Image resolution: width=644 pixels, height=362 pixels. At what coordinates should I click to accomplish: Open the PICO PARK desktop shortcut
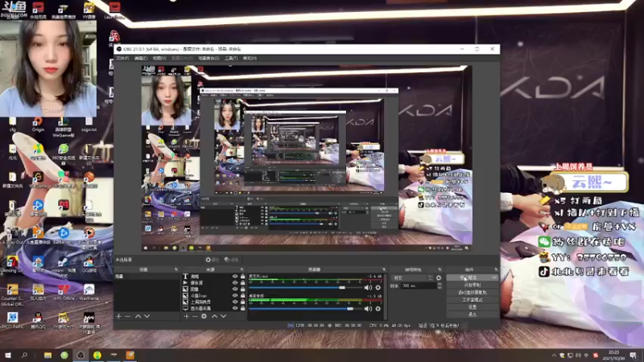click(12, 320)
